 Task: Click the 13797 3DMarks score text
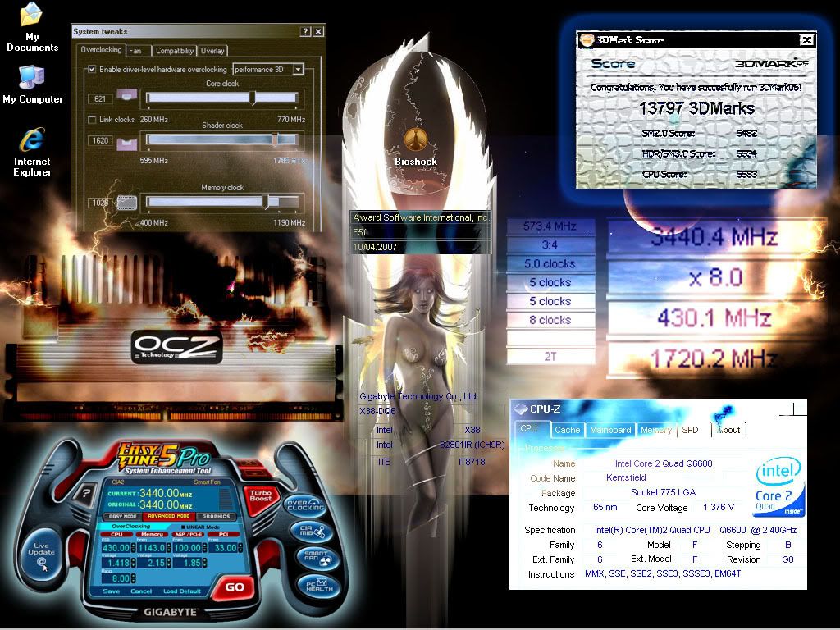696,109
